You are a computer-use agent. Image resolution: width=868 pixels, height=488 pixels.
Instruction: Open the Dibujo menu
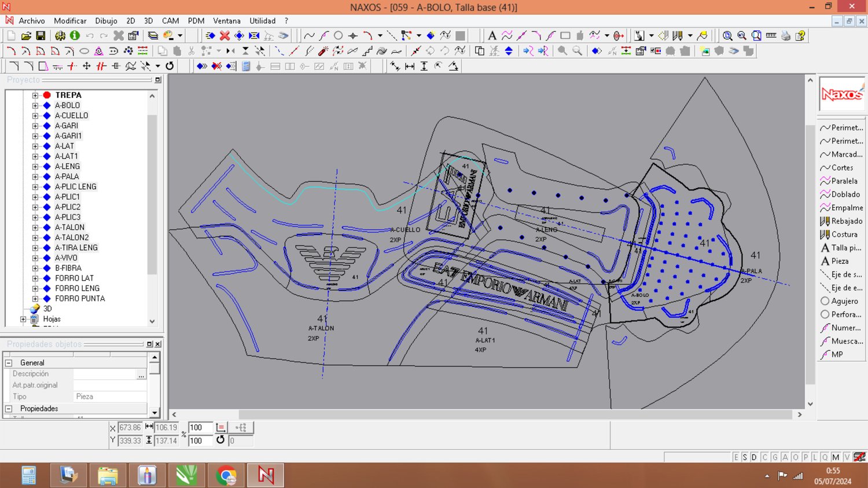tap(106, 21)
